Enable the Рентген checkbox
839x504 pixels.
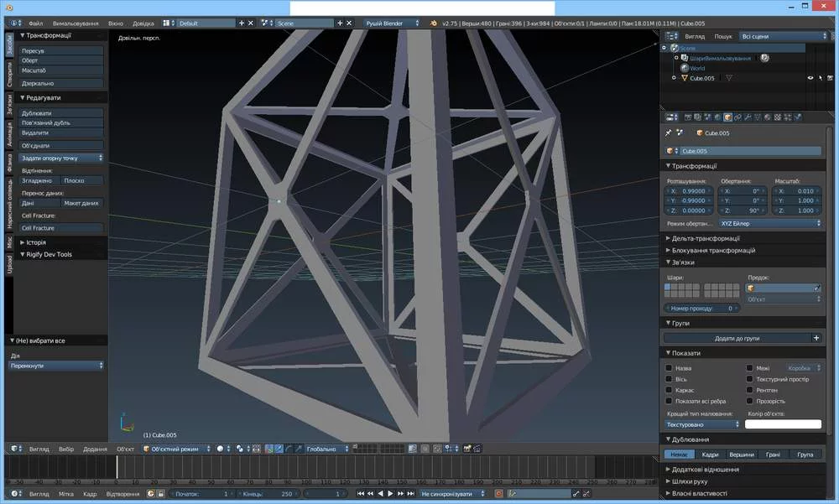[x=750, y=390]
